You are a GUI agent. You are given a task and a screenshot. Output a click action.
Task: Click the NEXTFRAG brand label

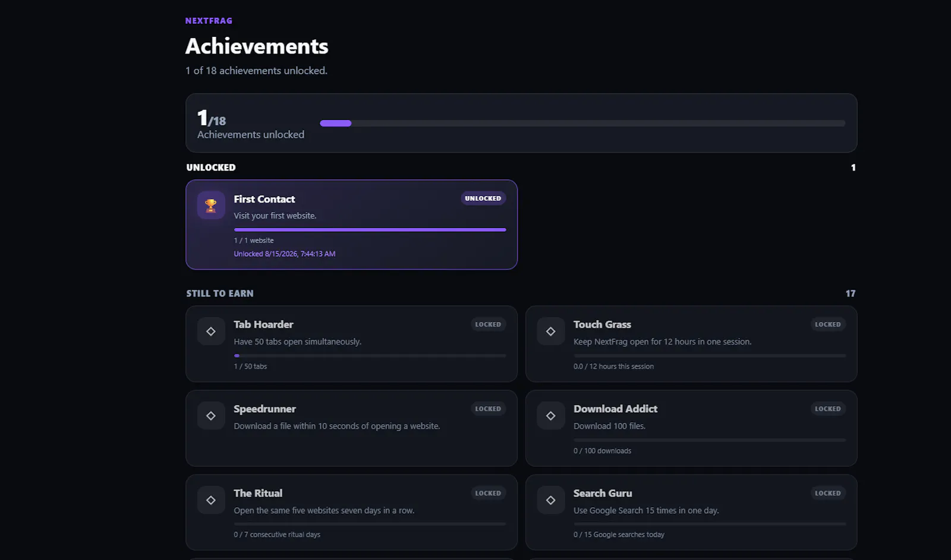click(209, 21)
